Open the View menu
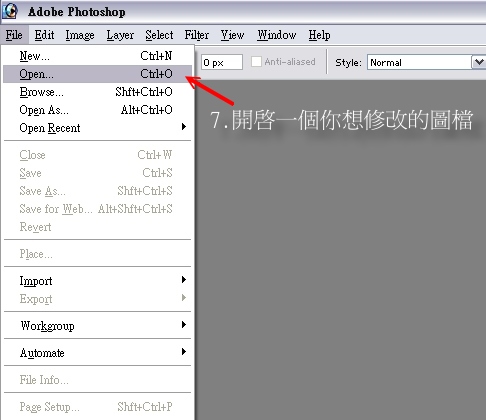Screen dimensions: 486x420 point(232,35)
